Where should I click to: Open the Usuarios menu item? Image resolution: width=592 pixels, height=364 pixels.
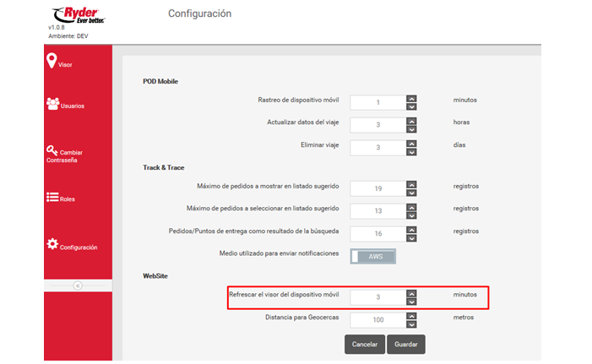72,106
